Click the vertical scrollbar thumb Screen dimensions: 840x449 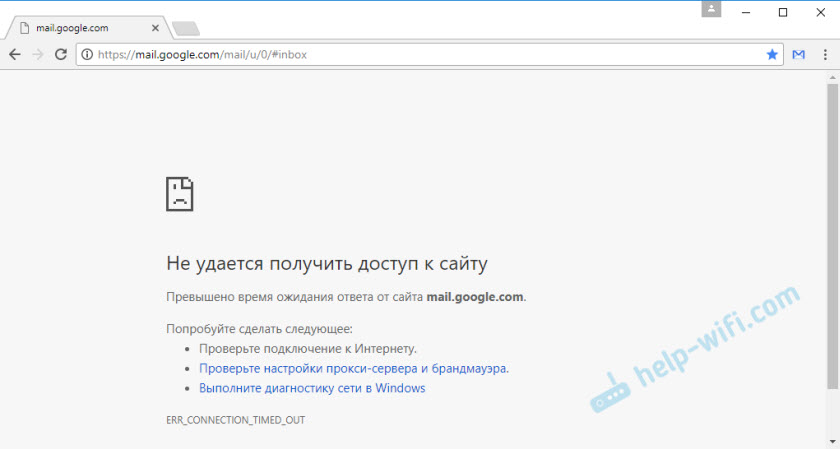point(832,236)
